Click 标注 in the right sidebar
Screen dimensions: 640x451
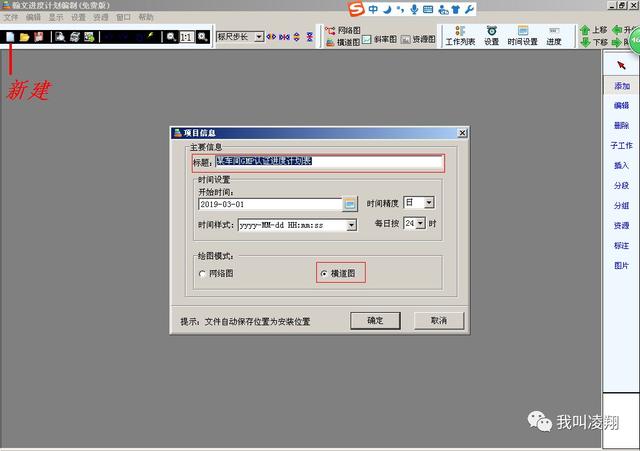point(622,246)
